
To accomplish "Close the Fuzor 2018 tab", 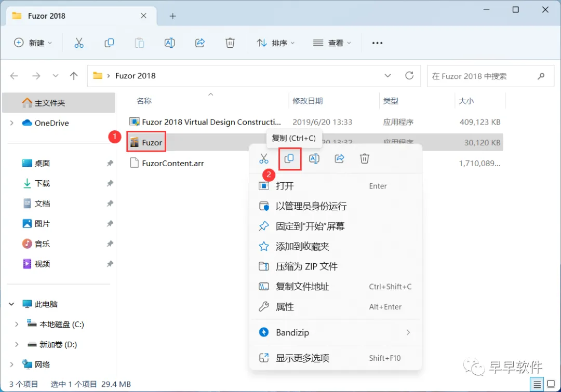I will point(143,16).
